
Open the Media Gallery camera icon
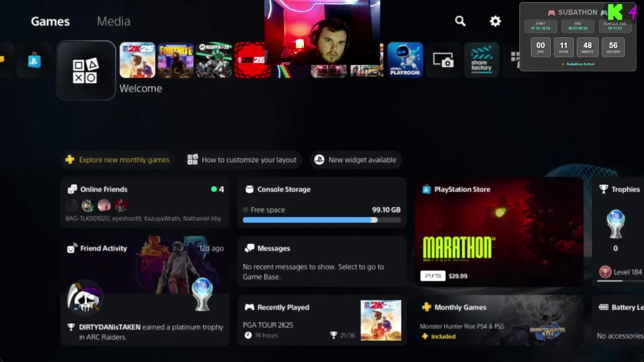(443, 61)
